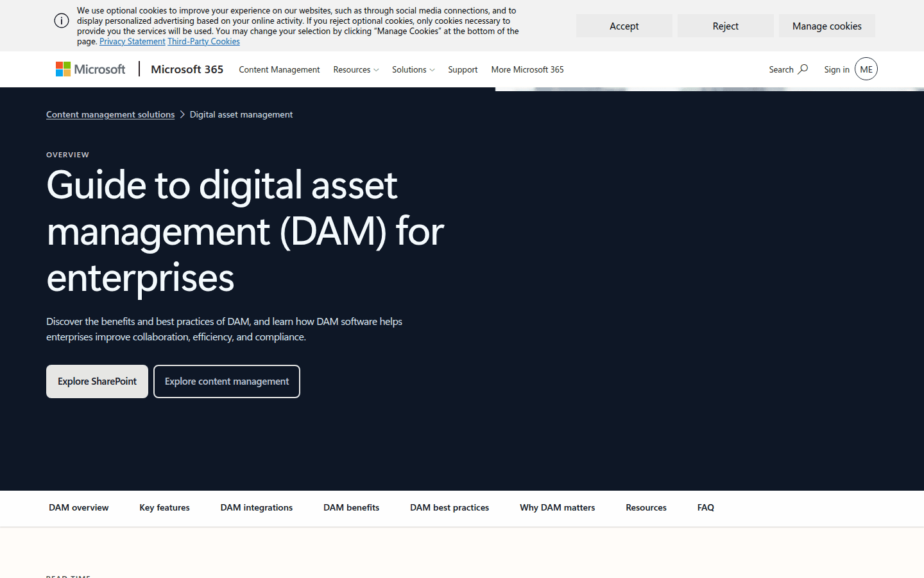Image resolution: width=924 pixels, height=578 pixels.
Task: Click the cookie banner info icon
Action: tap(62, 21)
